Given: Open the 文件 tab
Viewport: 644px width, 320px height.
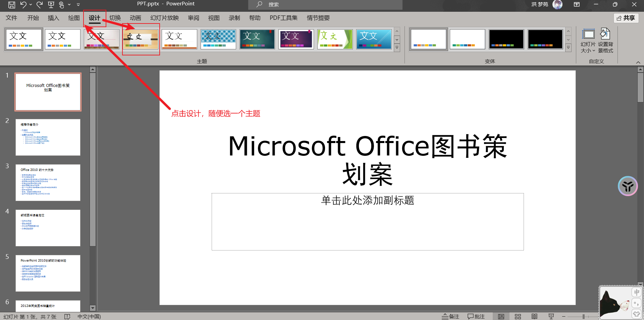Looking at the screenshot, I should (11, 18).
